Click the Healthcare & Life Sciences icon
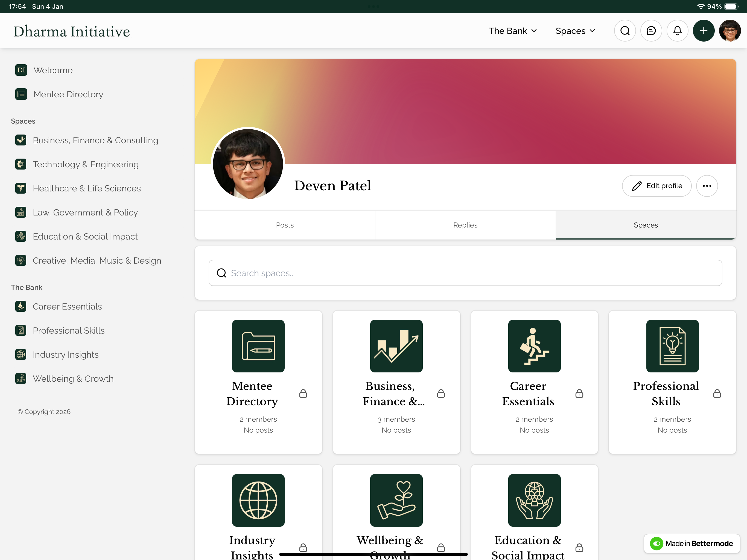747x560 pixels. [21, 188]
